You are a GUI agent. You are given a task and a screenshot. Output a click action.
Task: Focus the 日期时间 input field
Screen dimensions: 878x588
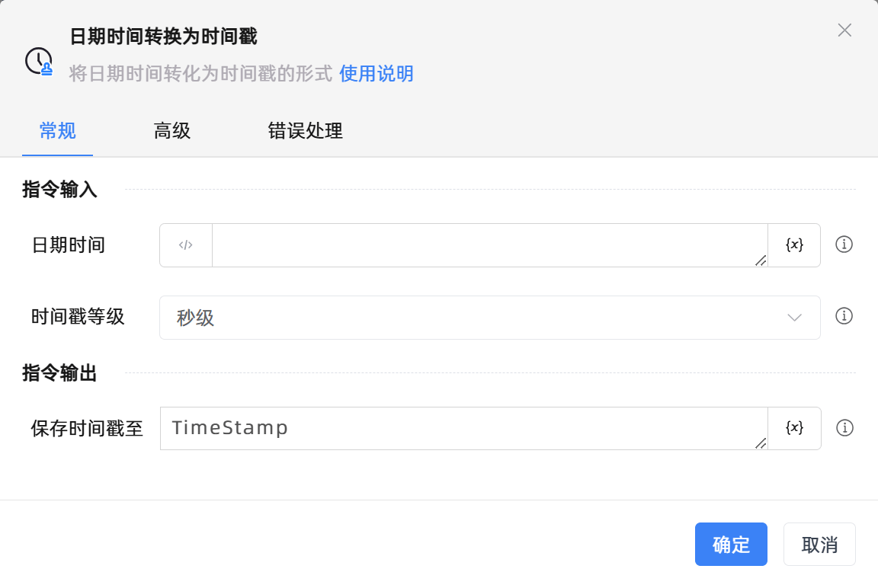[488, 245]
